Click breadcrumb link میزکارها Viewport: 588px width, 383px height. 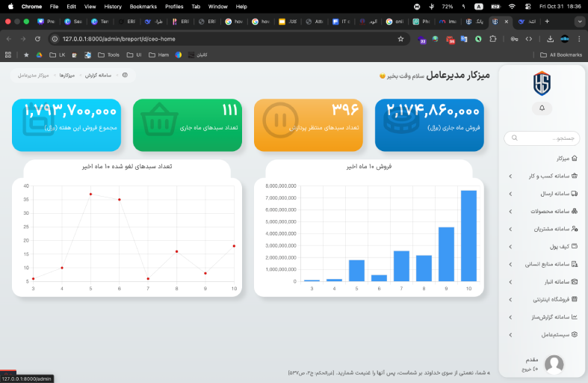point(66,76)
